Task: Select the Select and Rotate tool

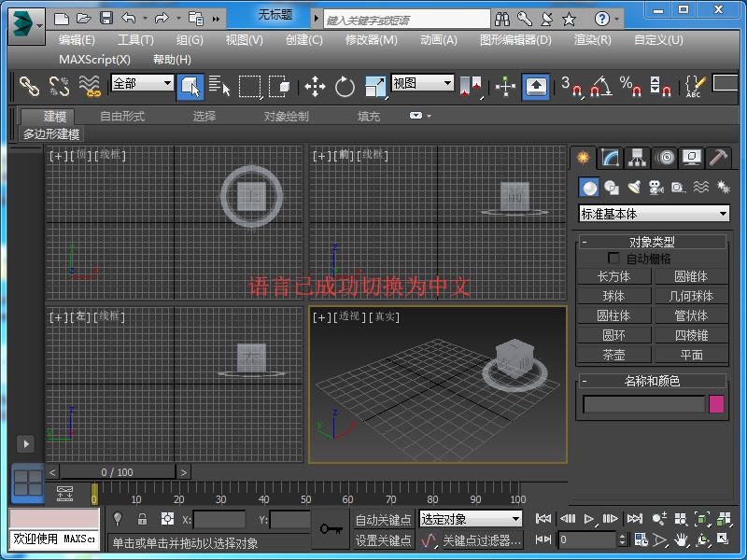Action: point(344,86)
